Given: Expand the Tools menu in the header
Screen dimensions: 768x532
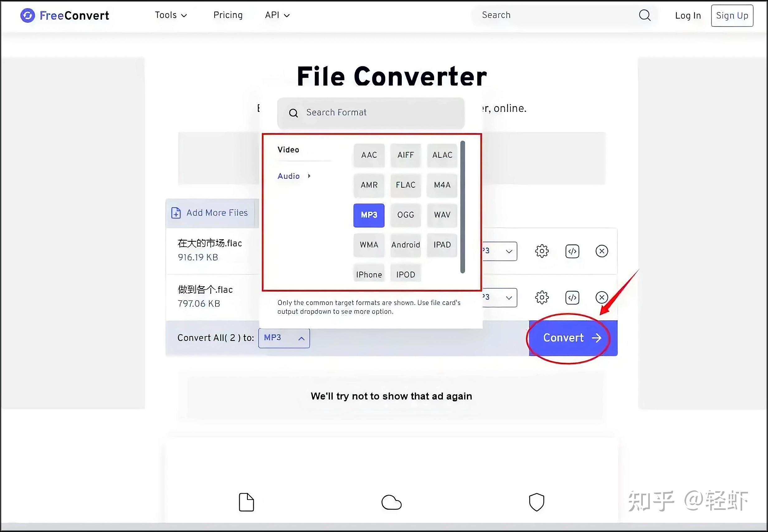Looking at the screenshot, I should [170, 15].
